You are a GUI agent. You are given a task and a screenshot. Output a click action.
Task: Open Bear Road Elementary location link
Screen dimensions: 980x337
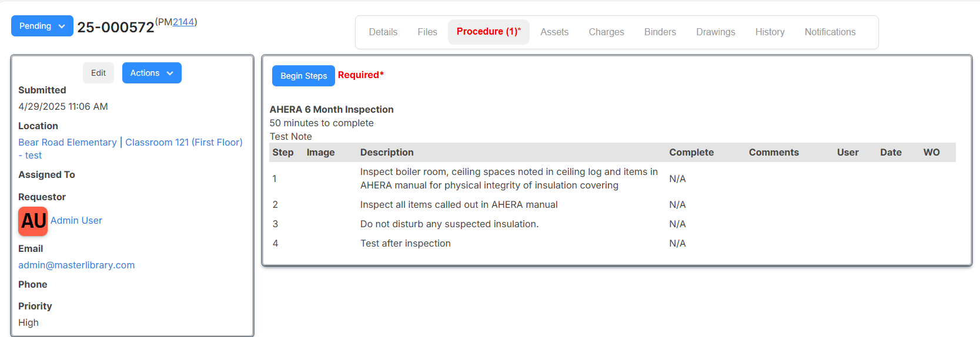(68, 142)
